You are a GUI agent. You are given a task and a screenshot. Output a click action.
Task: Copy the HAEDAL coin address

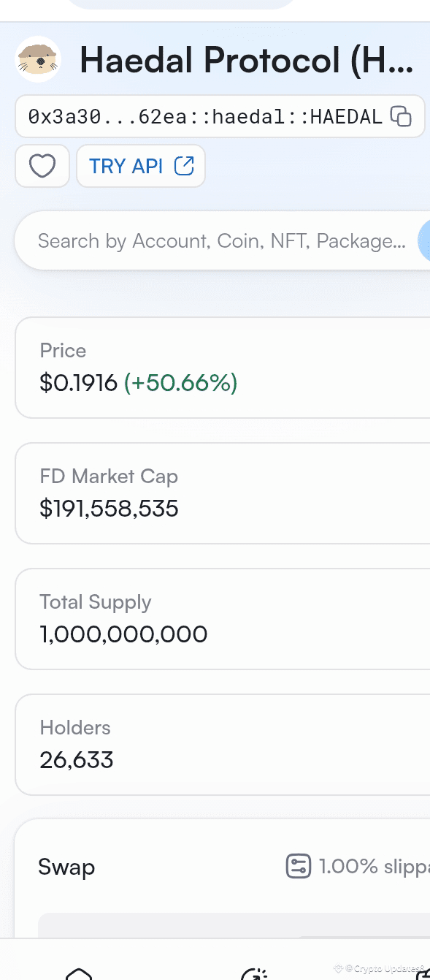[x=401, y=116]
